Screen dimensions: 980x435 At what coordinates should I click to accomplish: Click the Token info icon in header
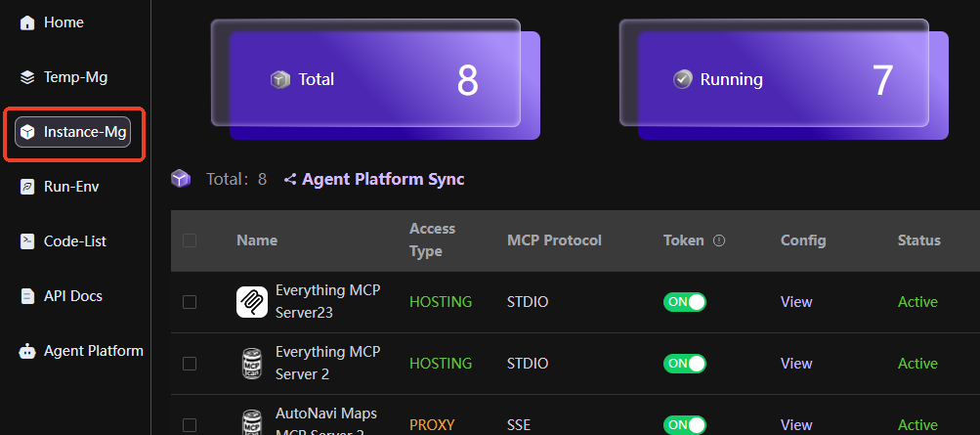click(719, 240)
